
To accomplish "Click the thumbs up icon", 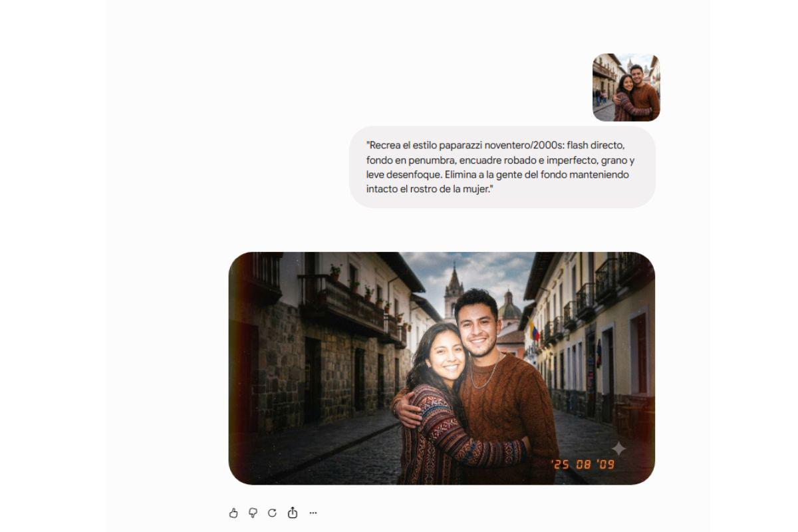I will pyautogui.click(x=233, y=513).
